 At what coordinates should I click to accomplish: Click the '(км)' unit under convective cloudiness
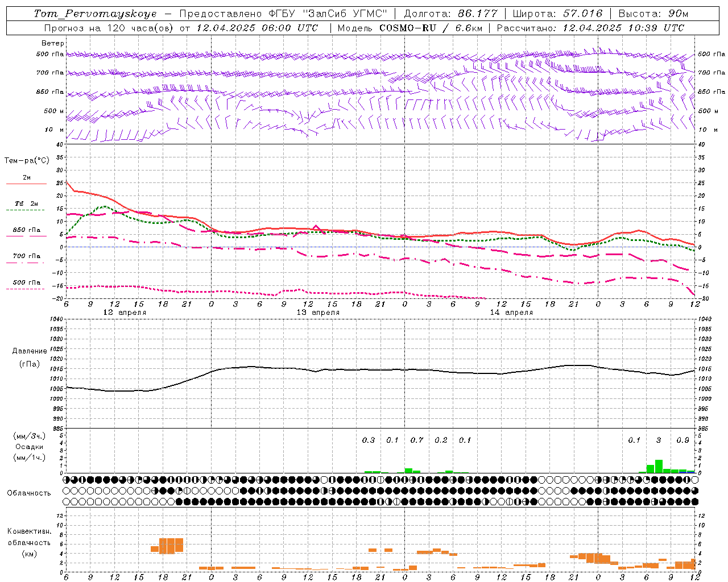pos(29,554)
